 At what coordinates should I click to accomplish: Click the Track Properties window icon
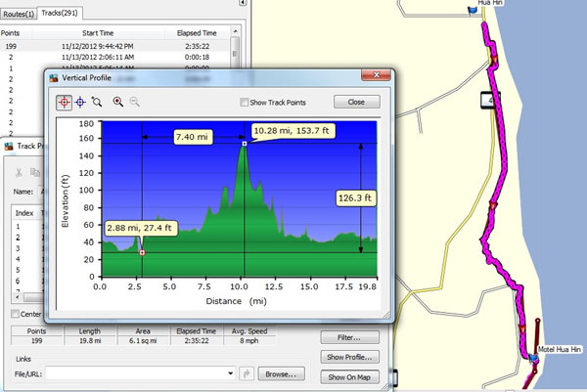click(9, 147)
